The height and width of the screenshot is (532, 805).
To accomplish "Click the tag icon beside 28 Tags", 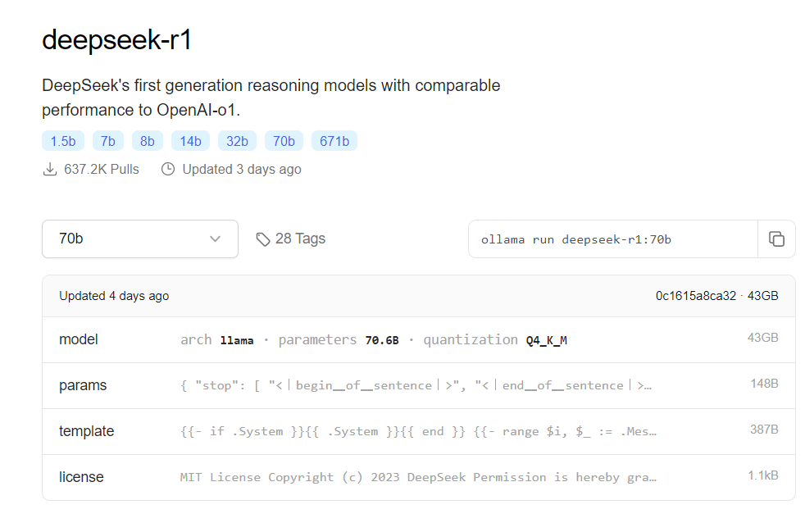I will (x=263, y=239).
